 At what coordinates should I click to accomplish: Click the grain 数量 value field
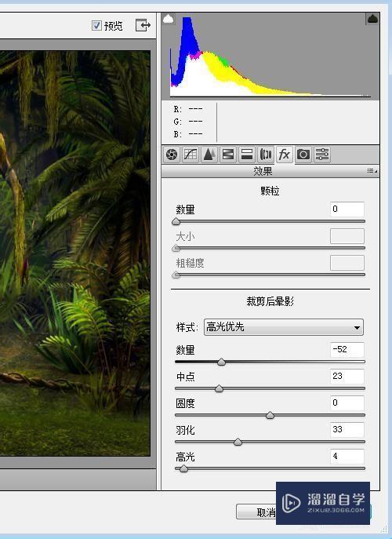pyautogui.click(x=347, y=209)
